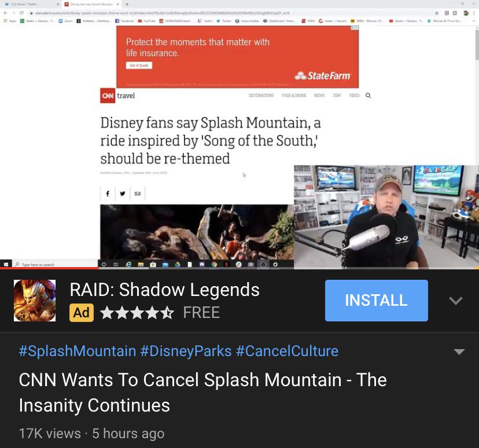This screenshot has width=479, height=448.
Task: Open the Food & Drink menu item
Action: pyautogui.click(x=294, y=95)
